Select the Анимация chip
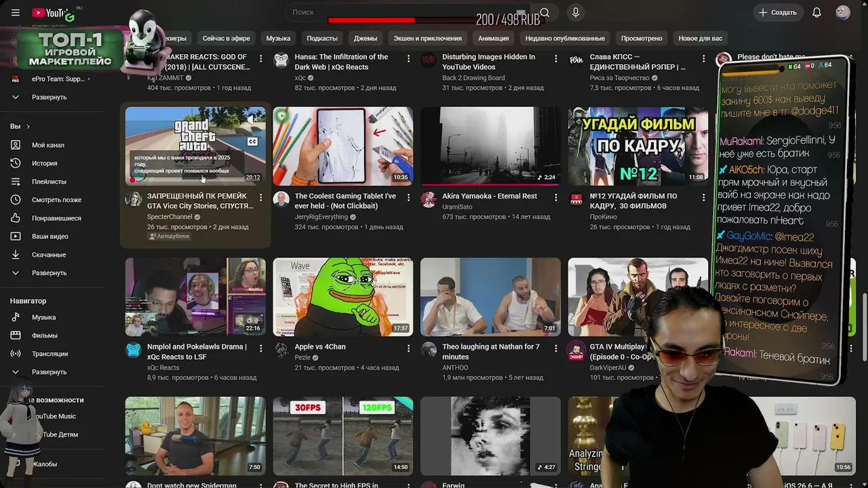This screenshot has width=868, height=488. pos(493,39)
